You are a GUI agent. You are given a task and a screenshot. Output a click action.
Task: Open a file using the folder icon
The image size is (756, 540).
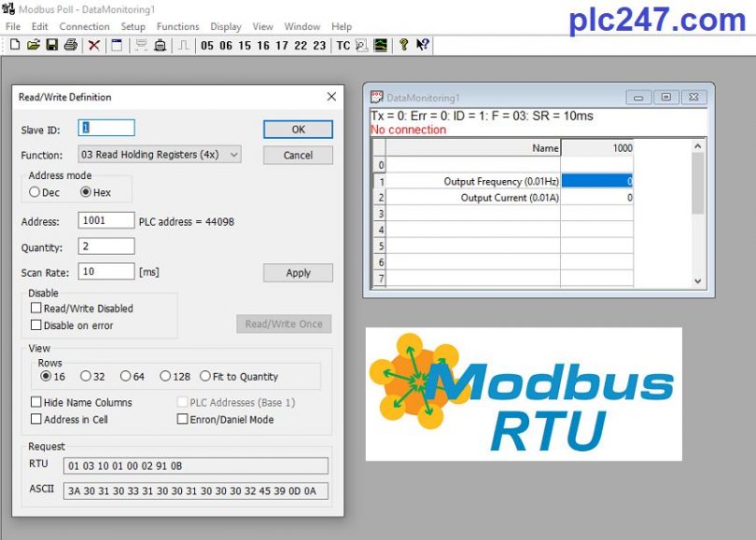pyautogui.click(x=34, y=46)
